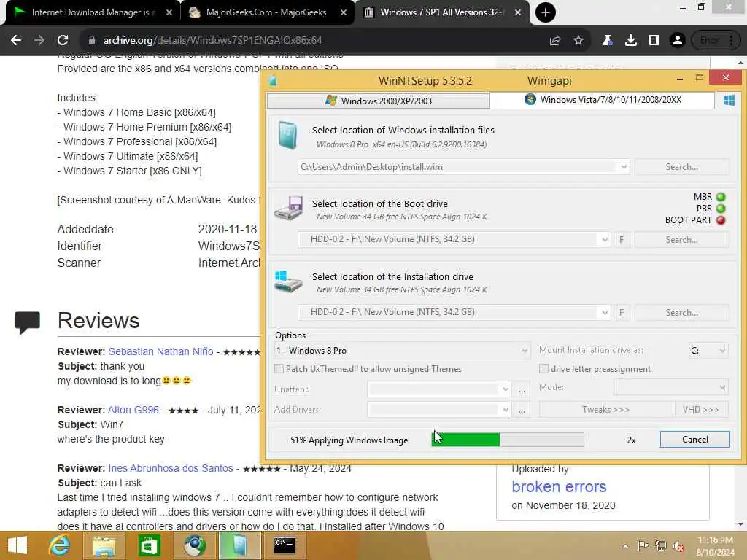Click the BOOT PART red status light
Image resolution: width=747 pixels, height=560 pixels.
(x=721, y=220)
